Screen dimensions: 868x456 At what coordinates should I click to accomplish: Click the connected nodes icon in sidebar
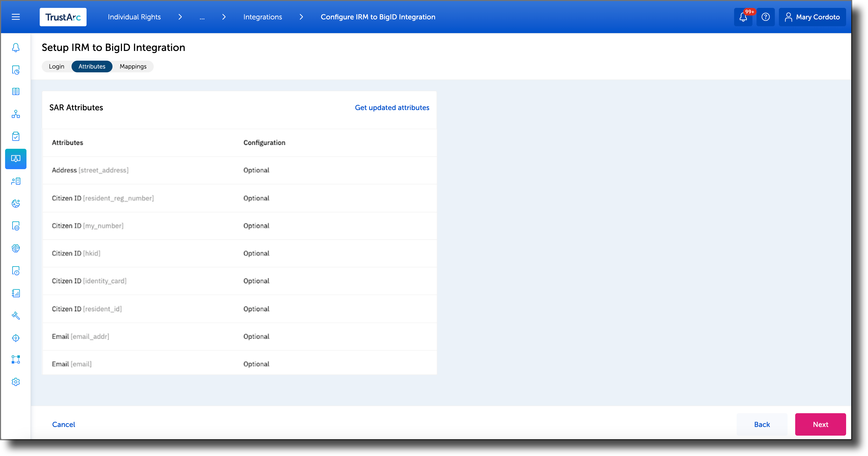(16, 359)
